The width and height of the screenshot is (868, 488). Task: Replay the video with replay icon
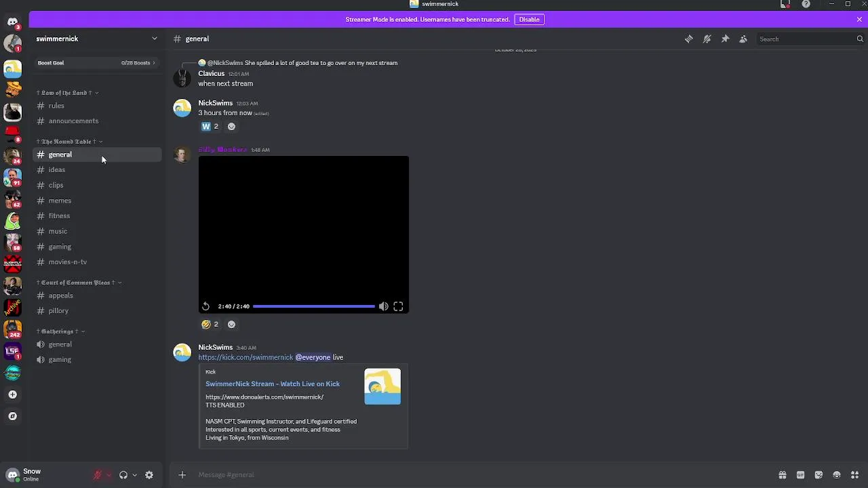(206, 306)
